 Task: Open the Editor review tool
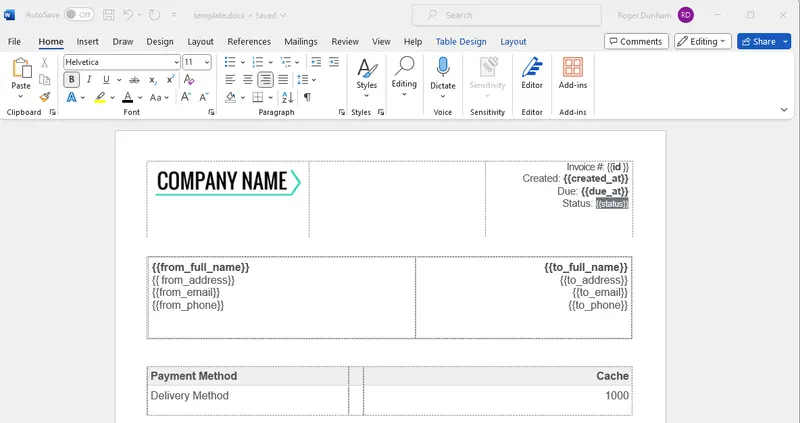point(532,73)
